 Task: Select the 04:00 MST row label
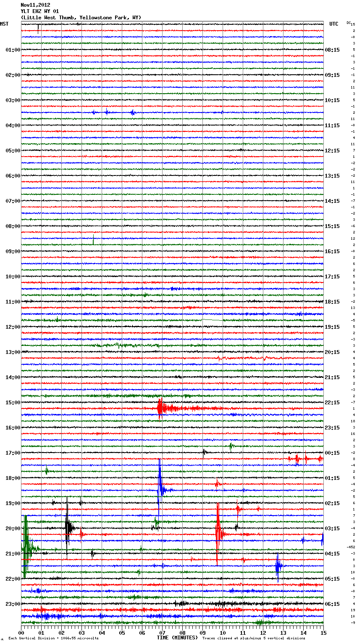[13, 126]
